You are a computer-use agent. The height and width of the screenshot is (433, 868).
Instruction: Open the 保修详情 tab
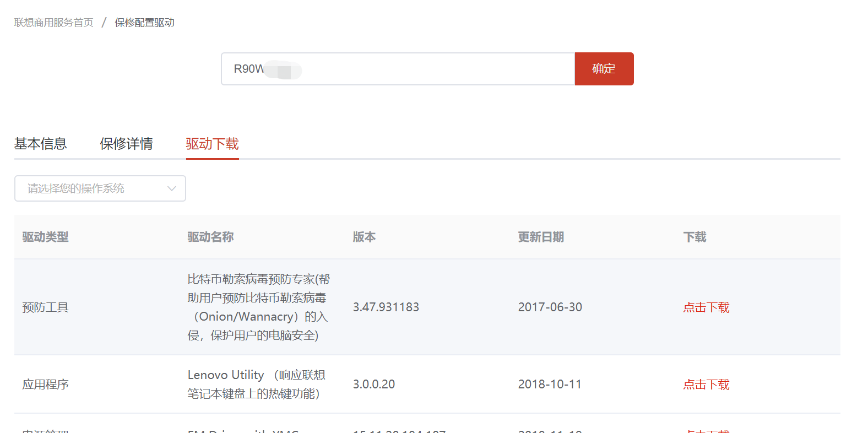(126, 144)
